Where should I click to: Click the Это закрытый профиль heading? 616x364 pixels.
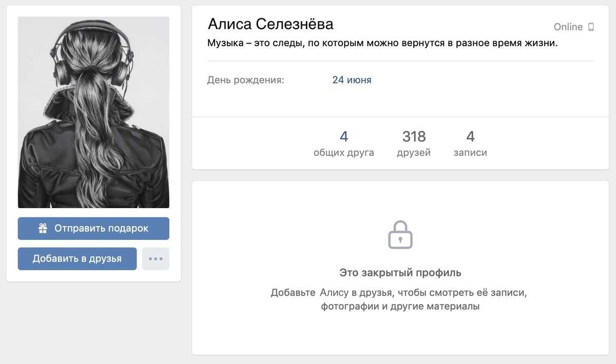point(400,272)
